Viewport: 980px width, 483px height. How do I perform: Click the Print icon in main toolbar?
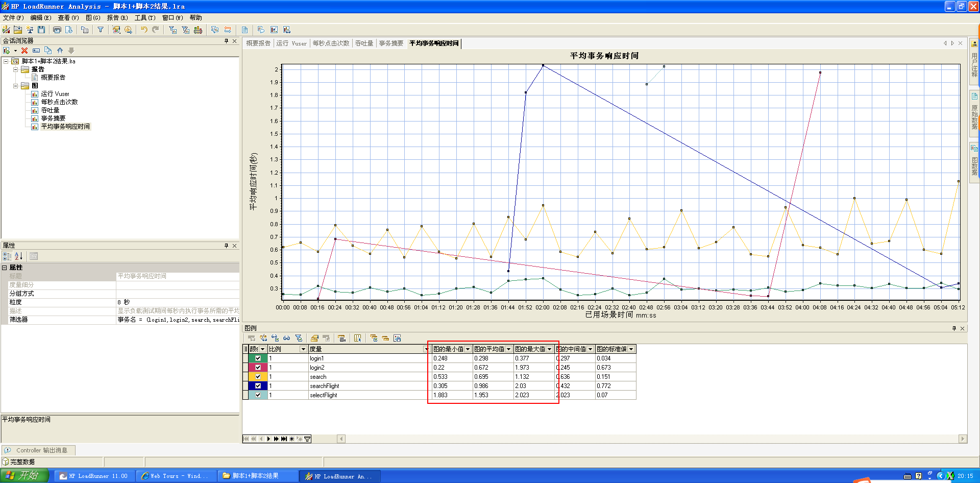57,30
